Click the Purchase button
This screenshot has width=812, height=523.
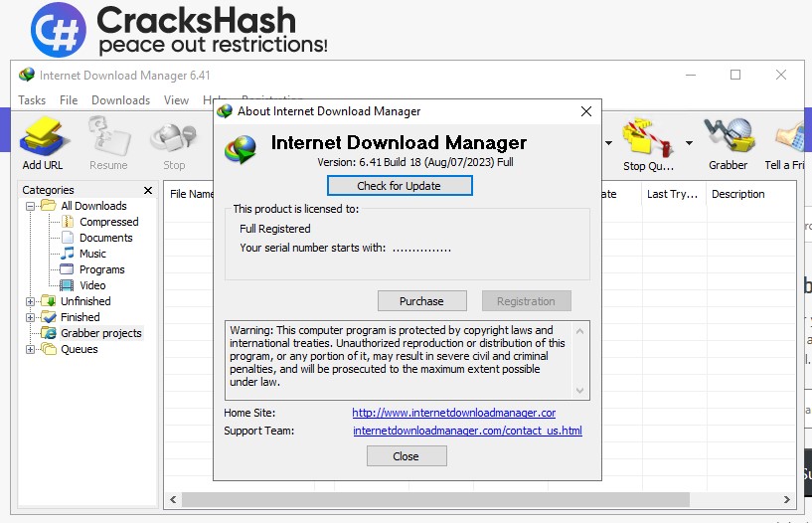pyautogui.click(x=422, y=301)
